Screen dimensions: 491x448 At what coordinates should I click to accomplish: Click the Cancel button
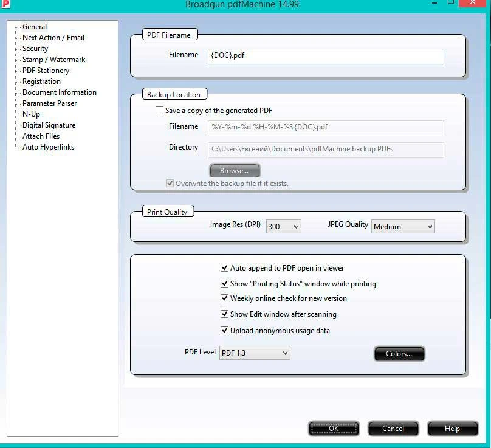393,429
